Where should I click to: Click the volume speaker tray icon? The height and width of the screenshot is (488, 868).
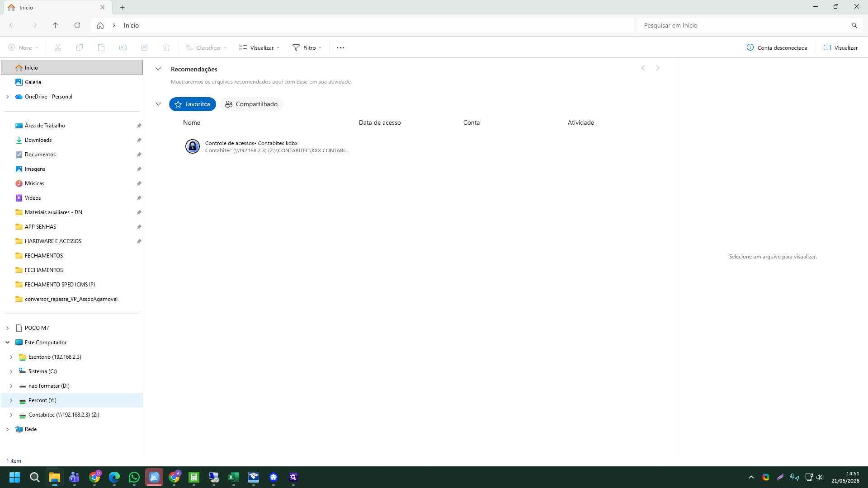click(820, 477)
